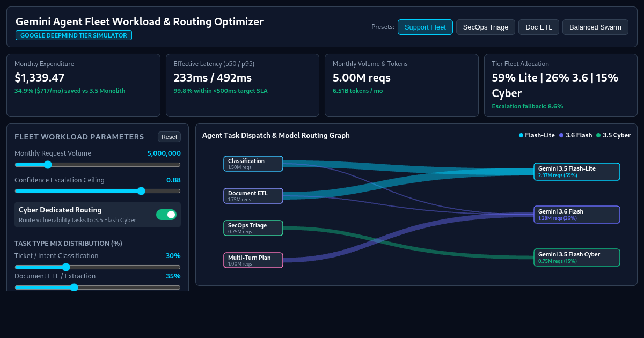Select the Support Fleet preset
Screen dimensions: 644x338
coord(425,27)
